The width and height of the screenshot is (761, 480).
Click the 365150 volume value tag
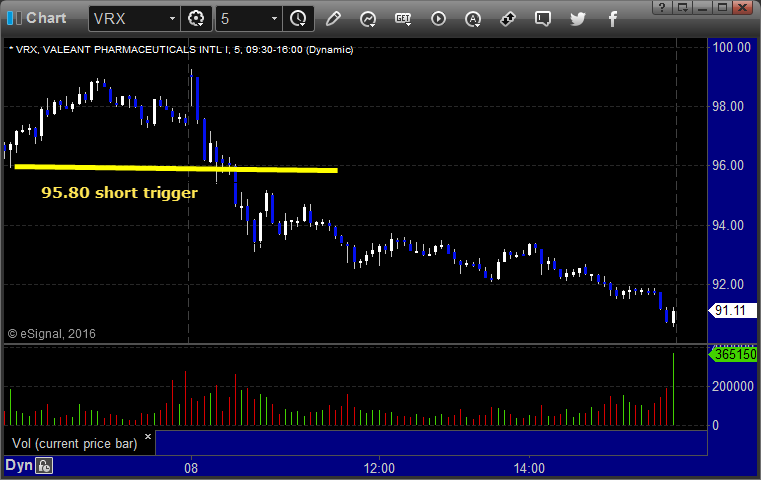click(x=733, y=354)
